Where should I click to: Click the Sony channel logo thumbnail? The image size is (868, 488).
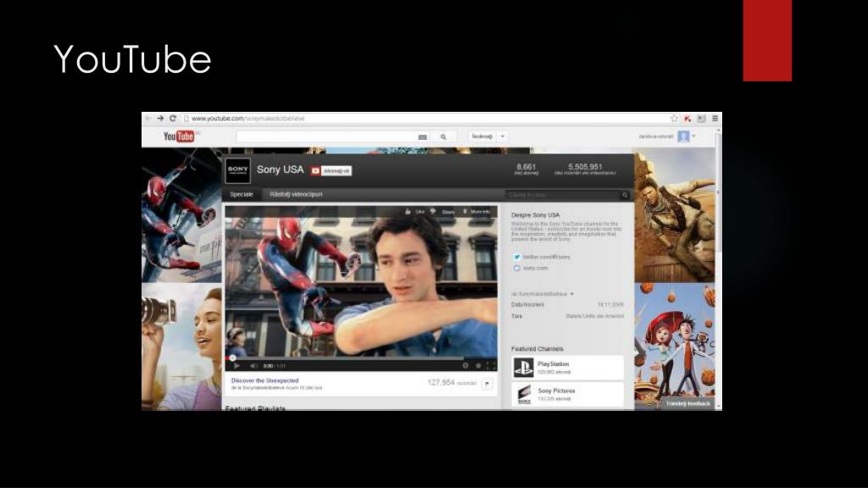(238, 170)
